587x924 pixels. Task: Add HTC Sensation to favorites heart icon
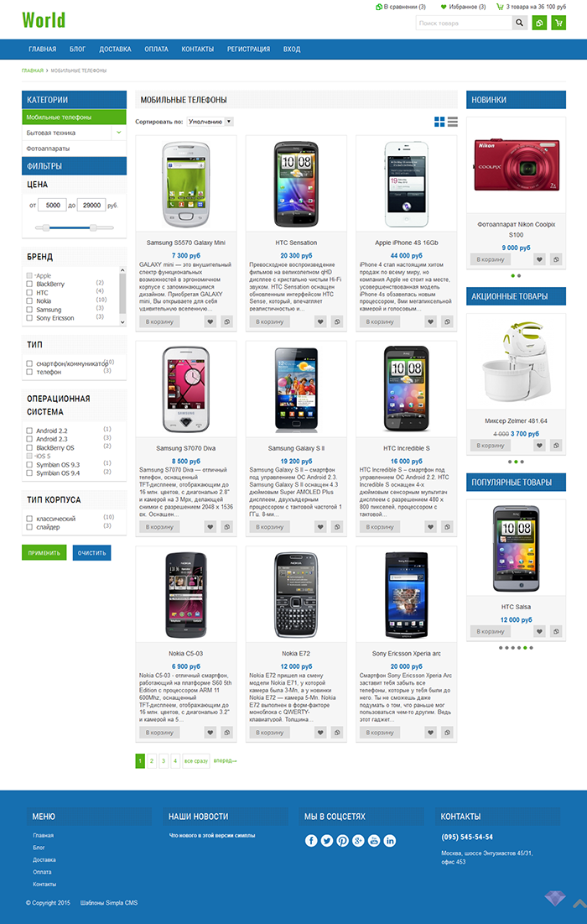click(x=320, y=321)
